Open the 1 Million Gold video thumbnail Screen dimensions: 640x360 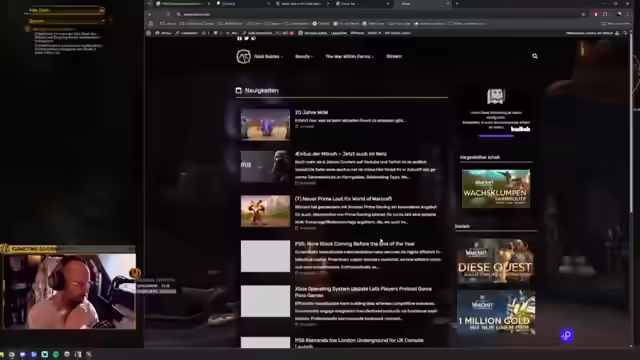tap(496, 312)
